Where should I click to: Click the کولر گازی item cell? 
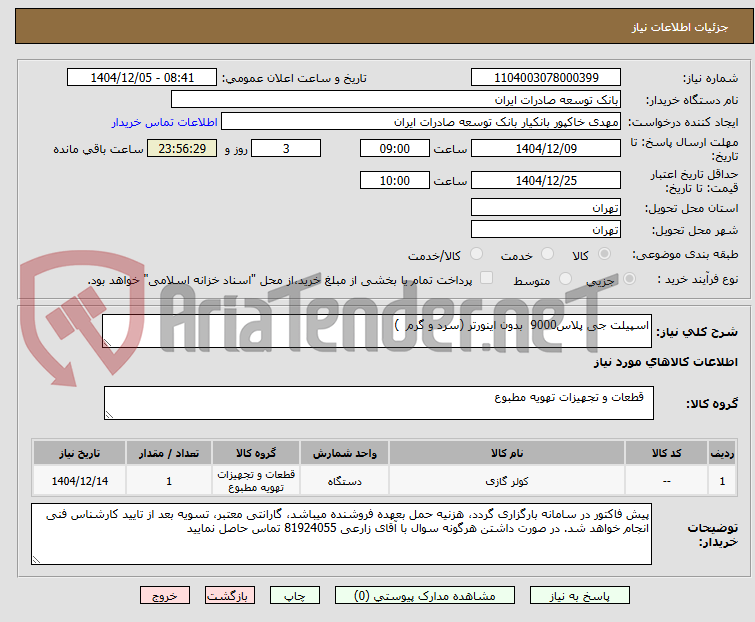[x=507, y=480]
